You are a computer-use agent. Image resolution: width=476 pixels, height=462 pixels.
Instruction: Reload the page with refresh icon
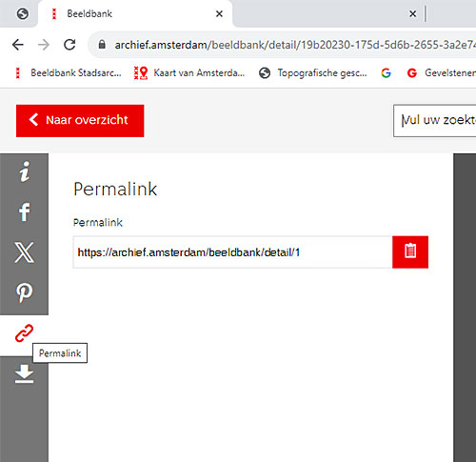(x=69, y=45)
